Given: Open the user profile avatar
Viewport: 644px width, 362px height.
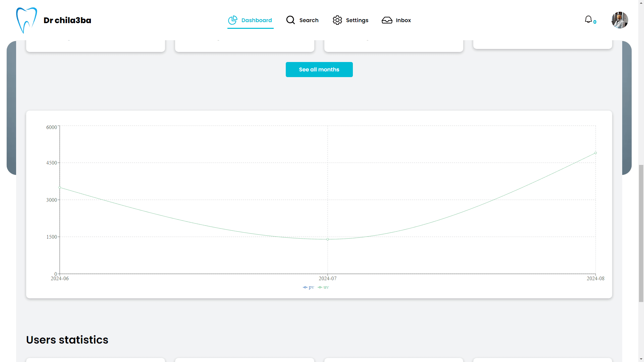Looking at the screenshot, I should click(620, 20).
